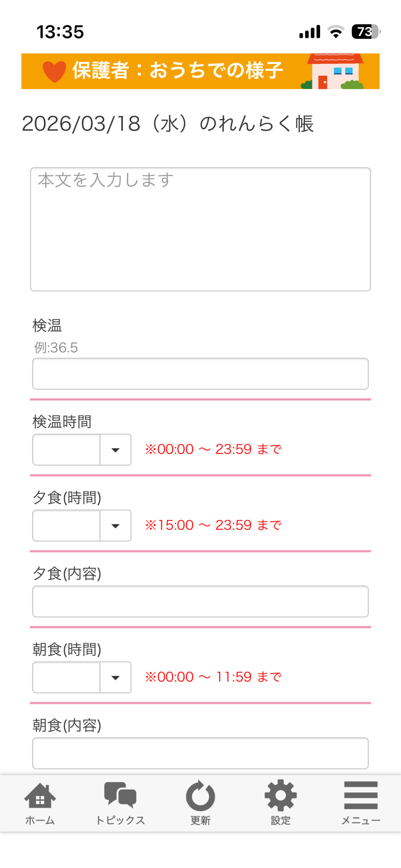Click the 夕食(時間) time entry box
Screen dimensions: 401x868
(66, 526)
